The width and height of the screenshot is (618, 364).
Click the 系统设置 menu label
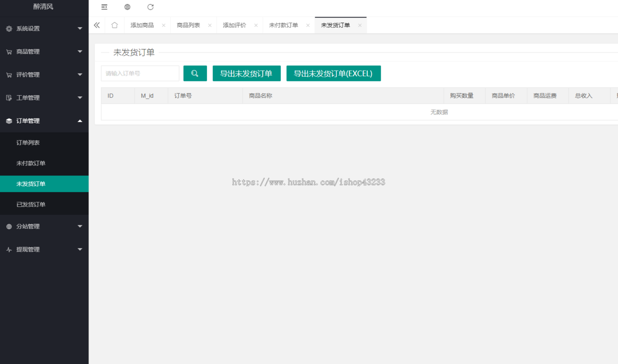click(28, 29)
